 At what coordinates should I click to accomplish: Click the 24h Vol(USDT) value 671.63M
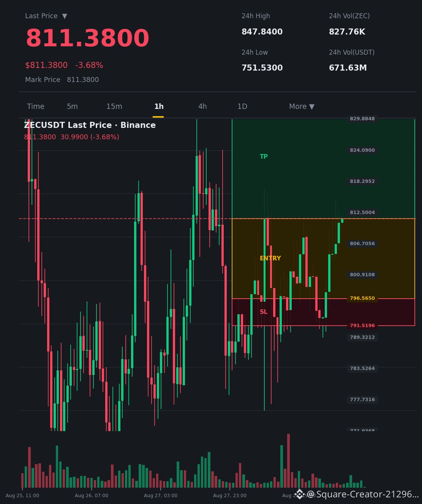(348, 68)
